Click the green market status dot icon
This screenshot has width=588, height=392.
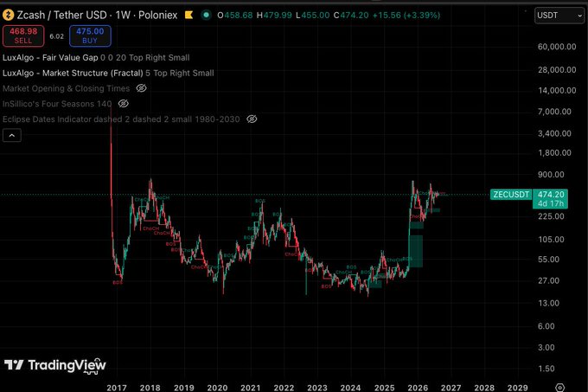tap(206, 16)
